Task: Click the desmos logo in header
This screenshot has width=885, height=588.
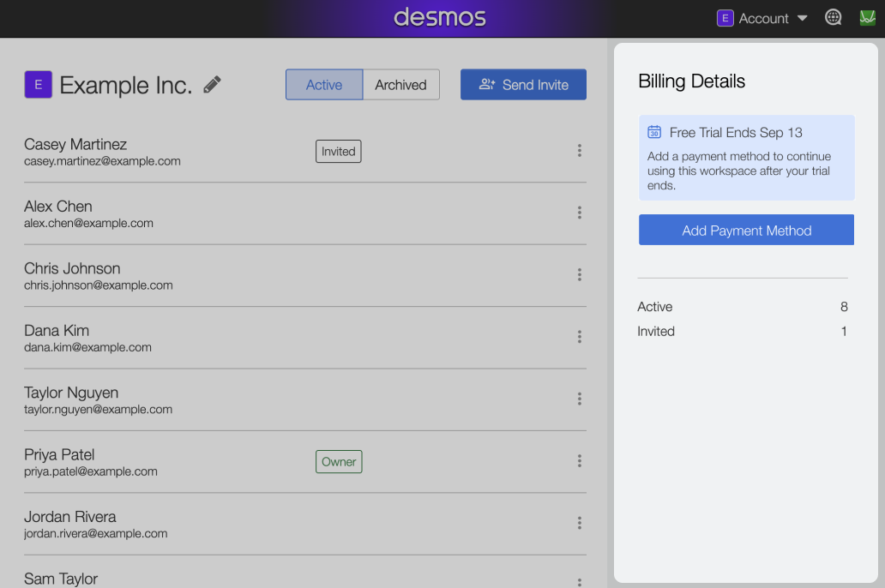Action: (440, 17)
